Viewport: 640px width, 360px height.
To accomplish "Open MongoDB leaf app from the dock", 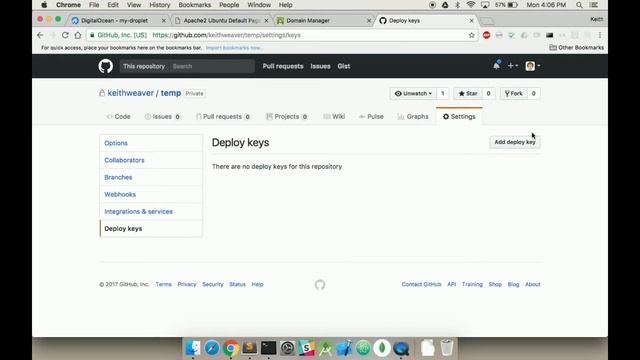I will click(x=382, y=348).
